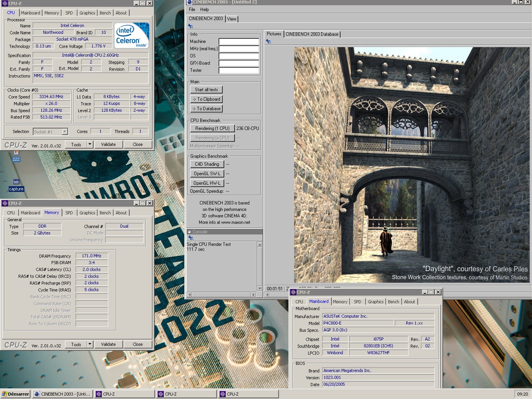Image resolution: width=532 pixels, height=399 pixels.
Task: Click the top CPU-Z window title icon
Action: click(x=5, y=3)
